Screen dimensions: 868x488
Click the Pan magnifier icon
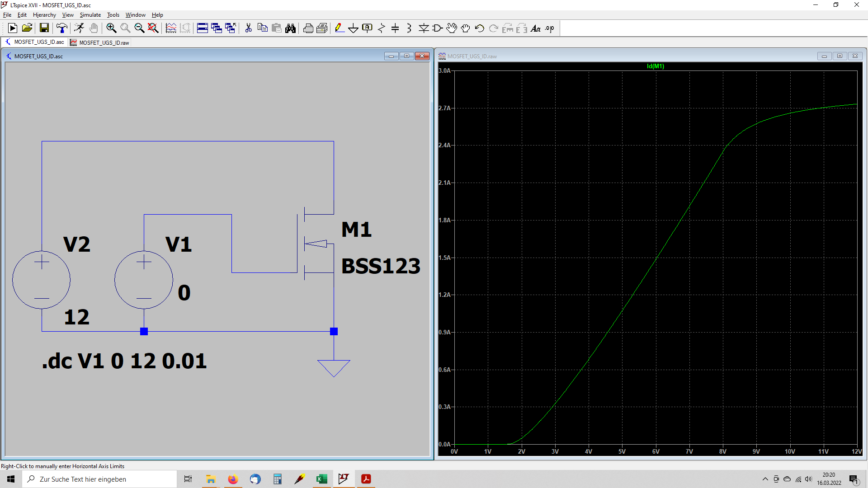point(125,28)
